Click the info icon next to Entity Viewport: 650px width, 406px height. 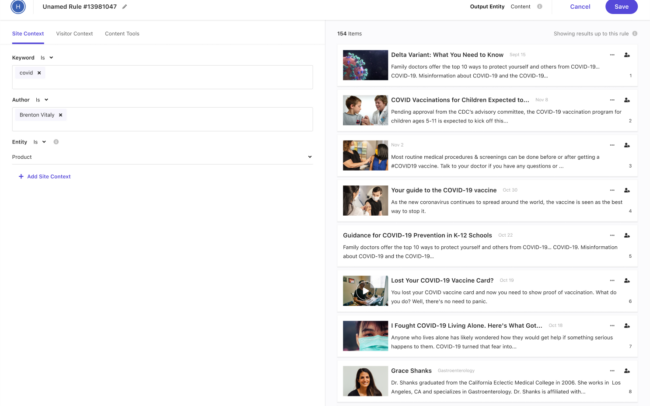point(56,142)
